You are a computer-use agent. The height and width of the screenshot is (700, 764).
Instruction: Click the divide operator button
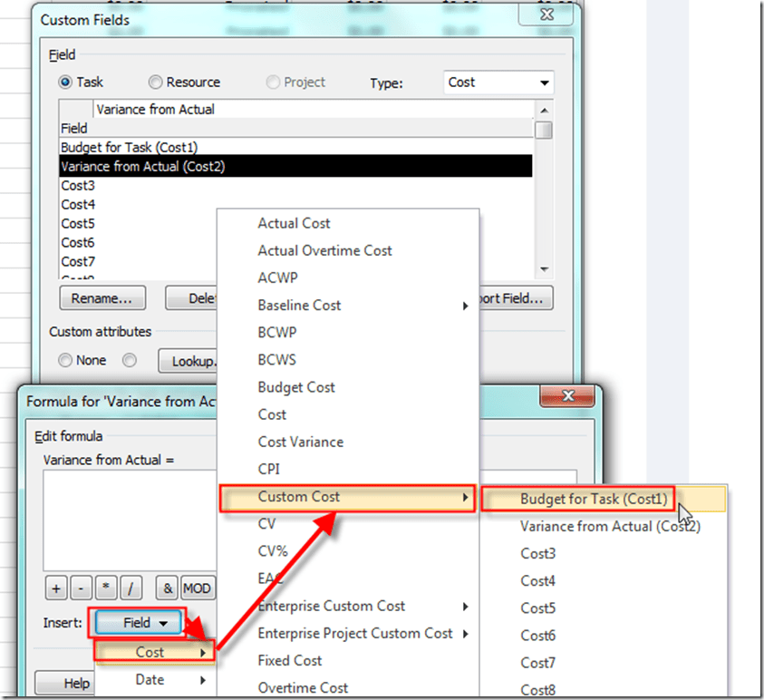tap(131, 588)
